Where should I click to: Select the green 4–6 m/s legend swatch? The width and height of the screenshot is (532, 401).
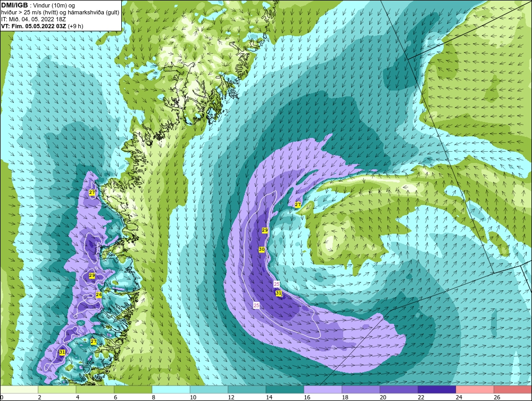tap(95, 389)
